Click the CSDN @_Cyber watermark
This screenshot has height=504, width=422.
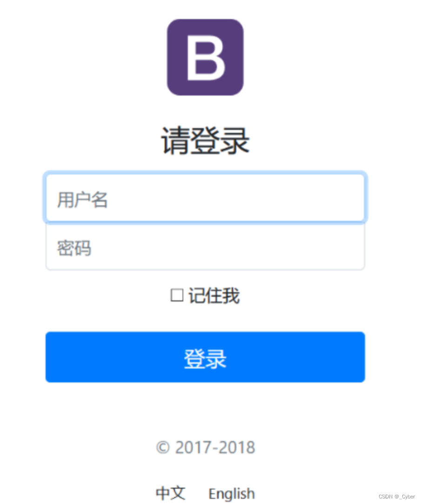coord(396,496)
